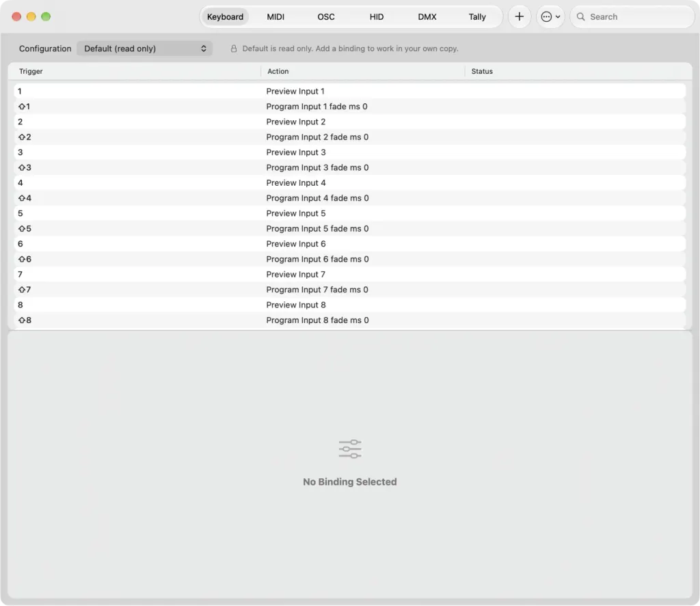Sort by the Action column header
This screenshot has height=606, width=700.
278,72
